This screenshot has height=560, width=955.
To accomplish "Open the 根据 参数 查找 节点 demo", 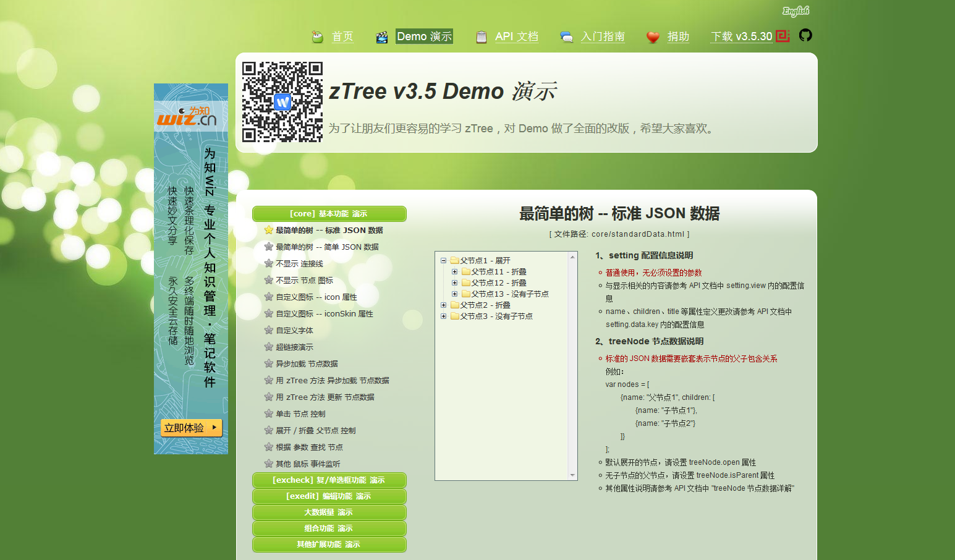I will tap(309, 448).
